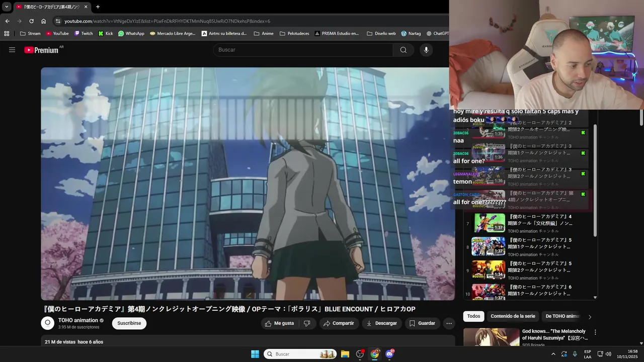
Task: Open site information icon in address bar
Action: click(58, 21)
